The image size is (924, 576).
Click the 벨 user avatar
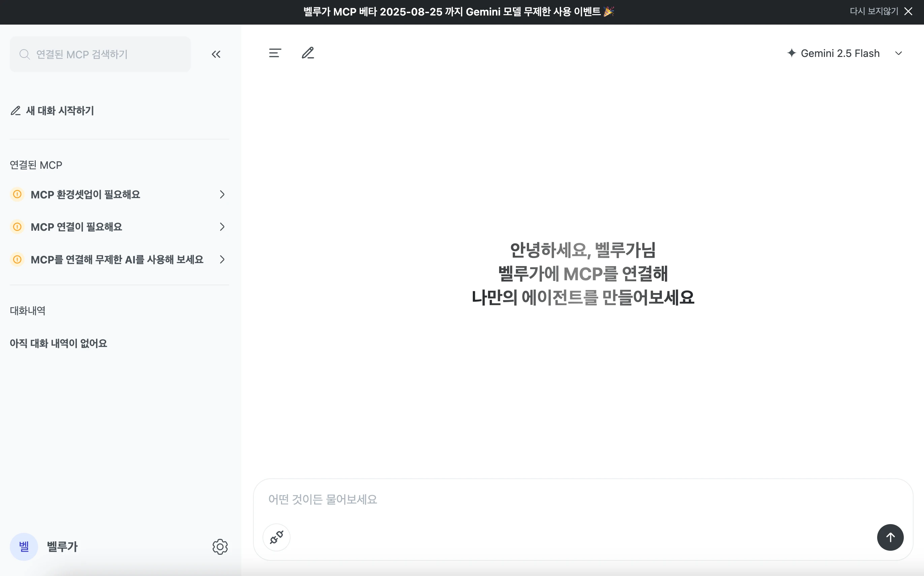tap(24, 546)
